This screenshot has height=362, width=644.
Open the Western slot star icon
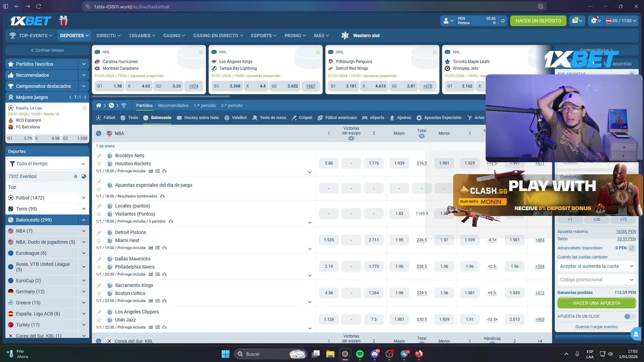pyautogui.click(x=345, y=36)
